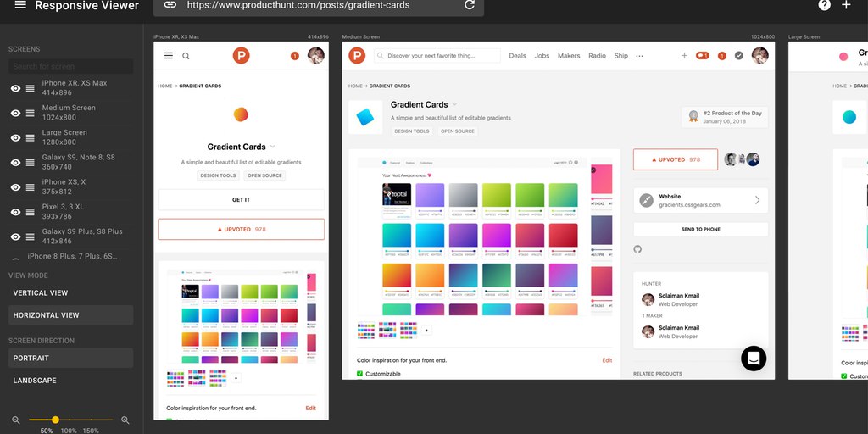Open the chat bubble widget

754,359
